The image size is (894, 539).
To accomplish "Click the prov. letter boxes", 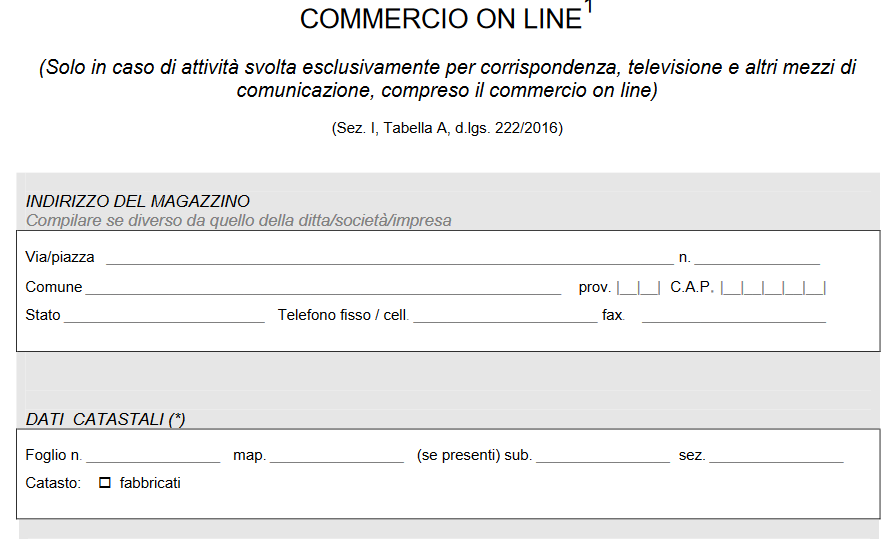I will click(x=638, y=288).
